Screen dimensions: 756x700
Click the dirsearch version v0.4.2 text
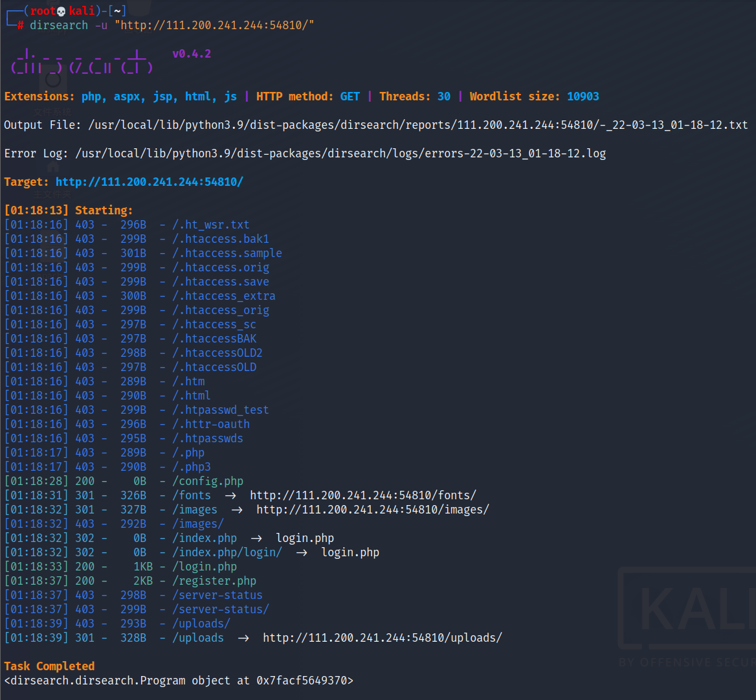[x=192, y=54]
